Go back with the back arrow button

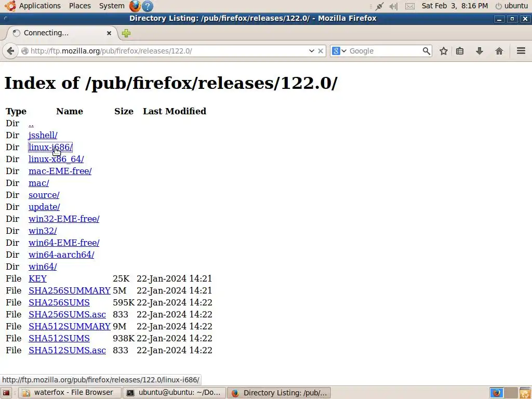pos(10,51)
